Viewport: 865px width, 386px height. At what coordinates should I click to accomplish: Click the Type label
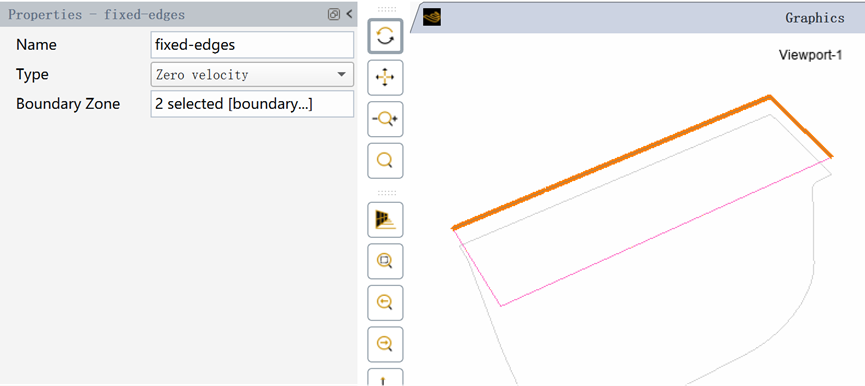click(x=32, y=74)
